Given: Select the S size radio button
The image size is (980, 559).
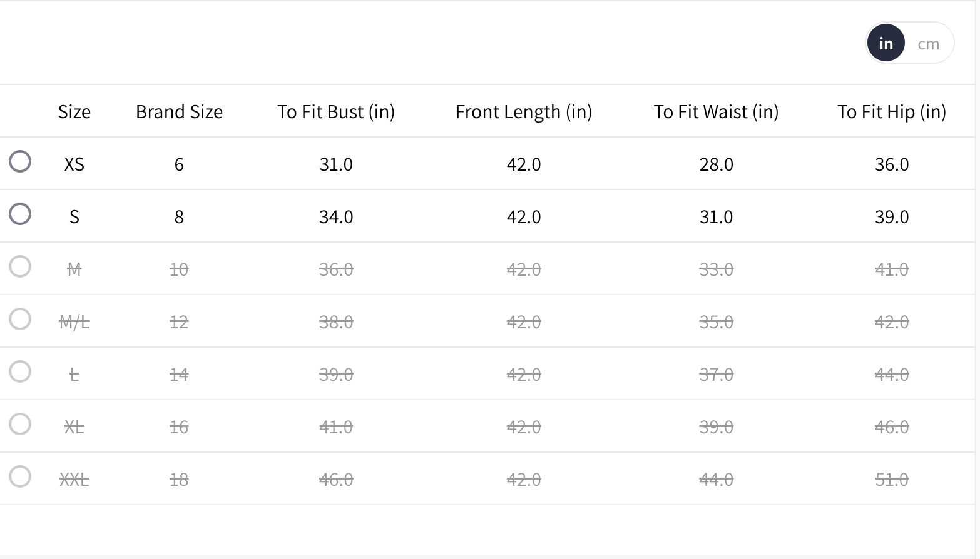Looking at the screenshot, I should pos(20,214).
